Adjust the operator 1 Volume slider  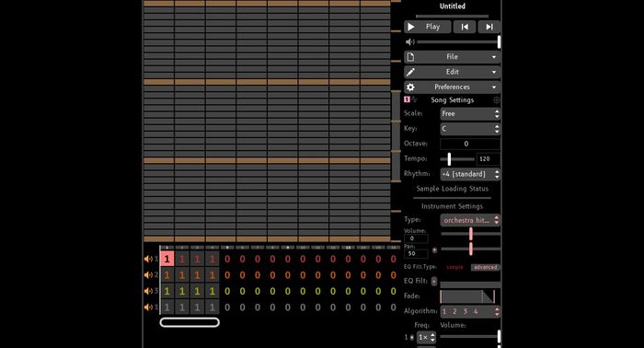[470, 337]
